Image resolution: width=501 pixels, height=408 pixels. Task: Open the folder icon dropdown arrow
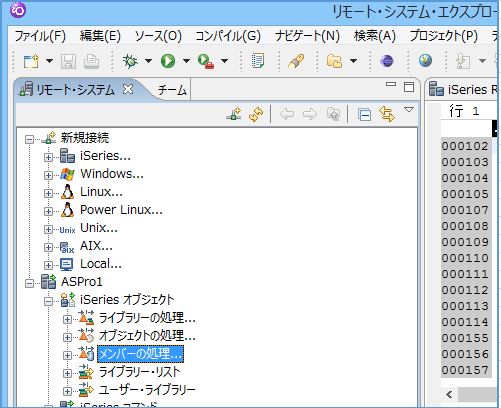(353, 61)
